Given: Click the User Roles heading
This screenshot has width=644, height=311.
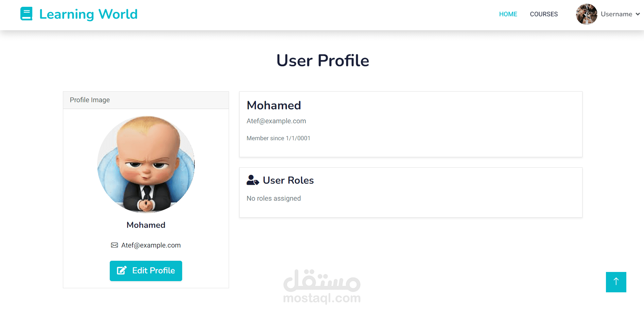Looking at the screenshot, I should click(288, 180).
